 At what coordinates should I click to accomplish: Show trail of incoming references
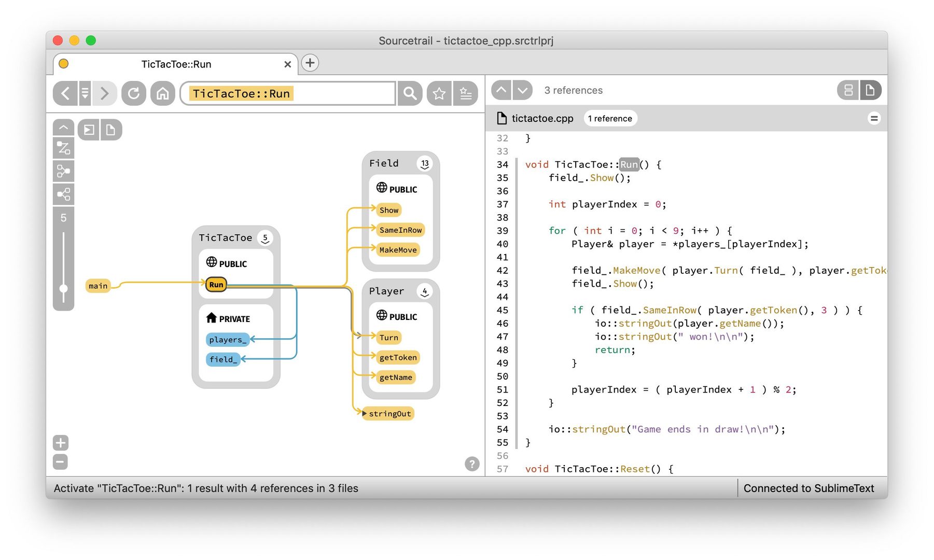coord(63,171)
